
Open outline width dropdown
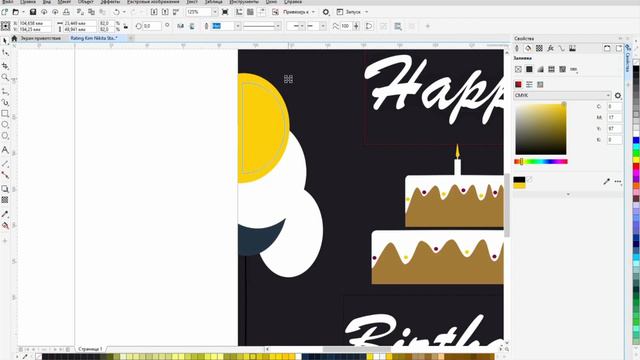[x=238, y=26]
